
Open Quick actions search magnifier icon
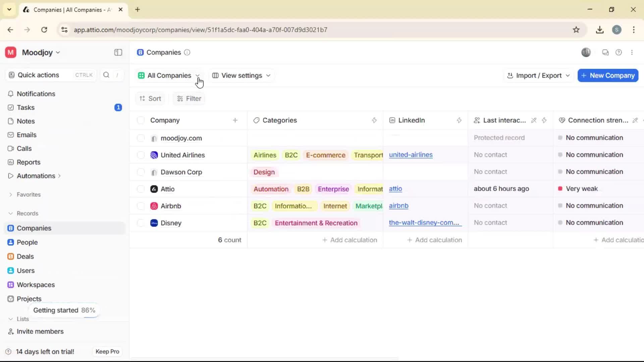[x=106, y=75]
